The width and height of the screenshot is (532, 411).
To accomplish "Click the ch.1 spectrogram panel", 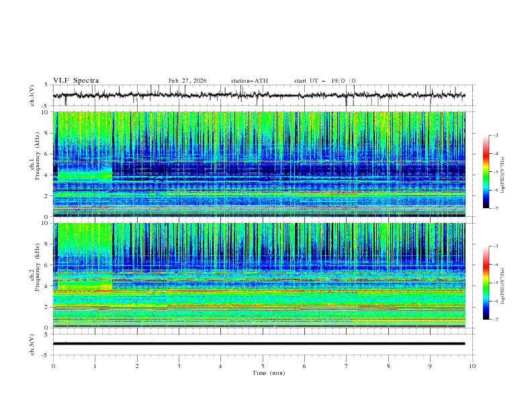I will [259, 164].
